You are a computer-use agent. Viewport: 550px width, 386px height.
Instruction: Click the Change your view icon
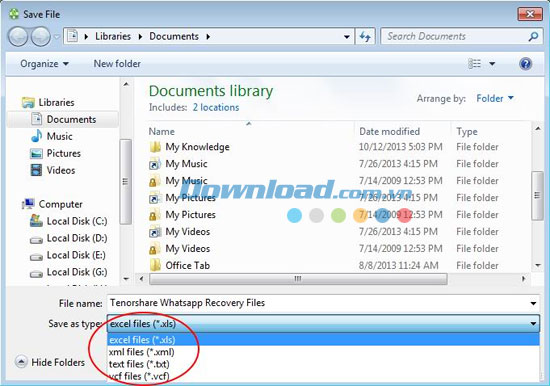tap(475, 64)
